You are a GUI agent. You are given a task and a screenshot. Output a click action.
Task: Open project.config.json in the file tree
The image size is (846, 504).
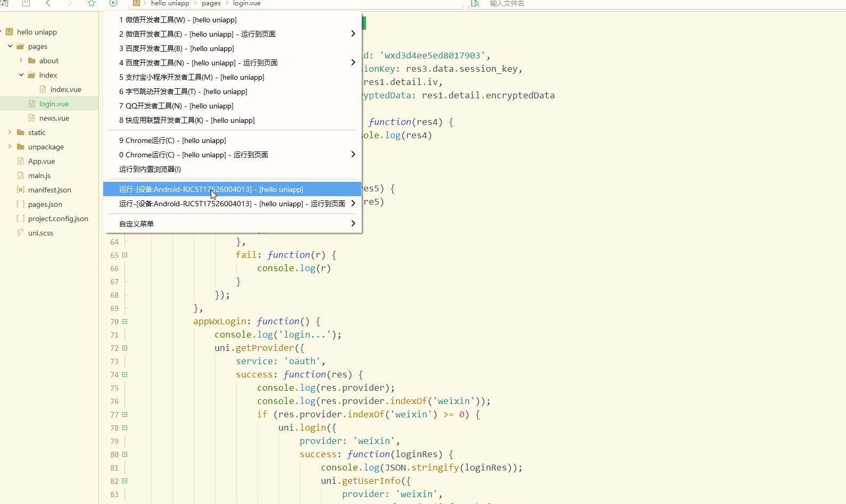click(x=58, y=219)
